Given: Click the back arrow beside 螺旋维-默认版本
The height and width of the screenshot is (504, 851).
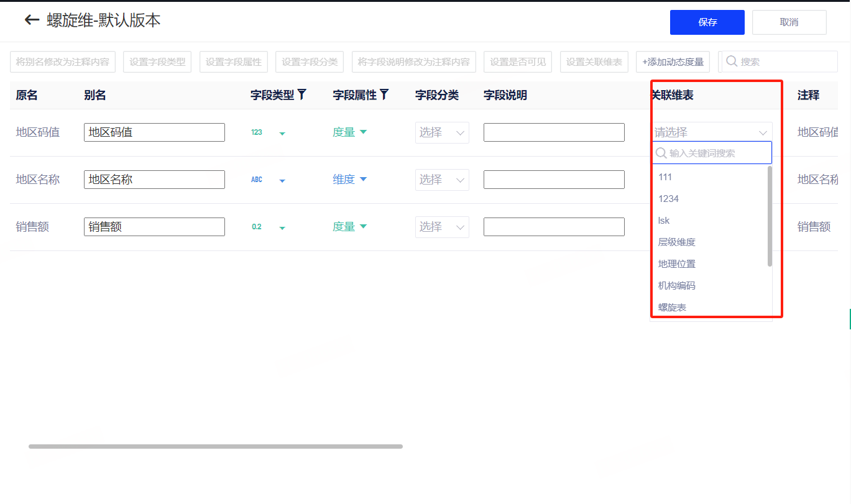Looking at the screenshot, I should pos(32,20).
